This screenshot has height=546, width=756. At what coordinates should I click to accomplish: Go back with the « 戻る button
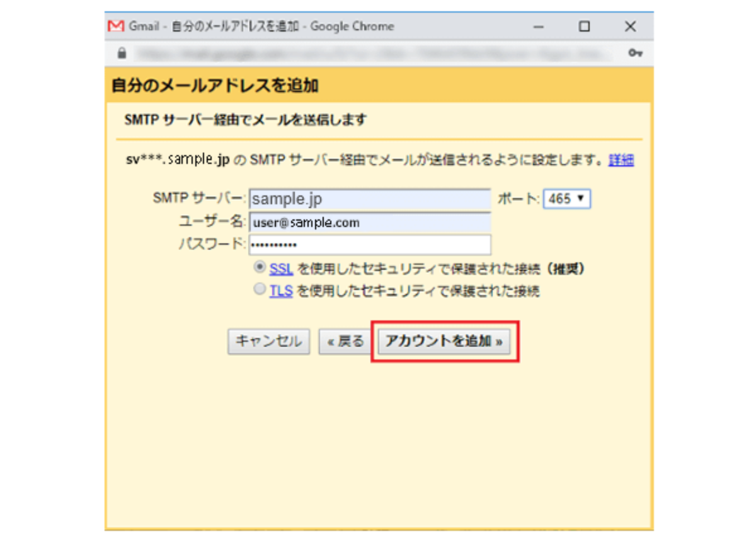345,342
